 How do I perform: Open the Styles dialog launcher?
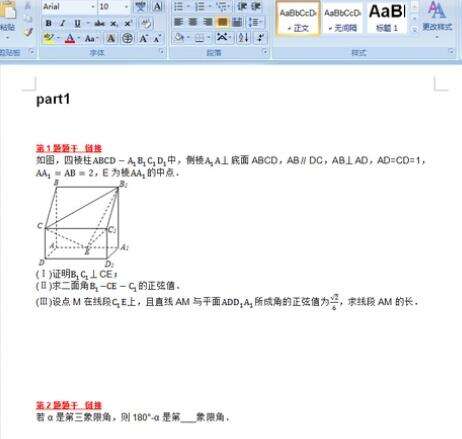tap(451, 52)
